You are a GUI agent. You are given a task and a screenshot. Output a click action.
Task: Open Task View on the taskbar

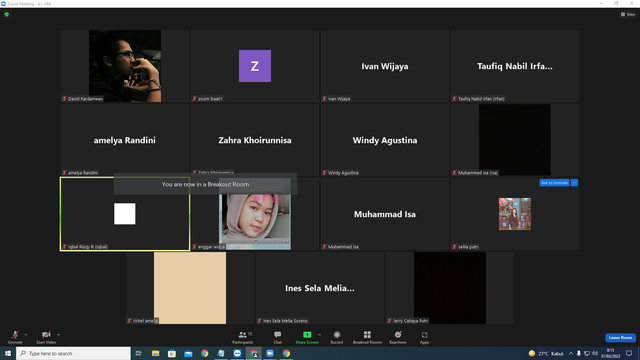point(139,353)
